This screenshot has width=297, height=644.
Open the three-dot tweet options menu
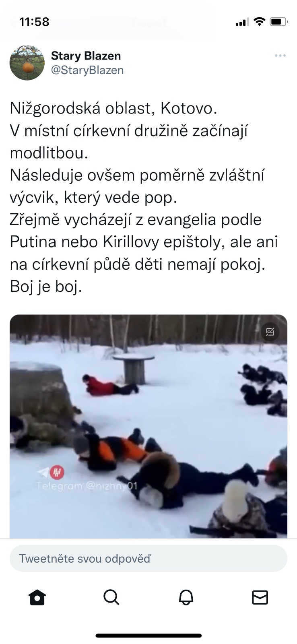pos(280,56)
